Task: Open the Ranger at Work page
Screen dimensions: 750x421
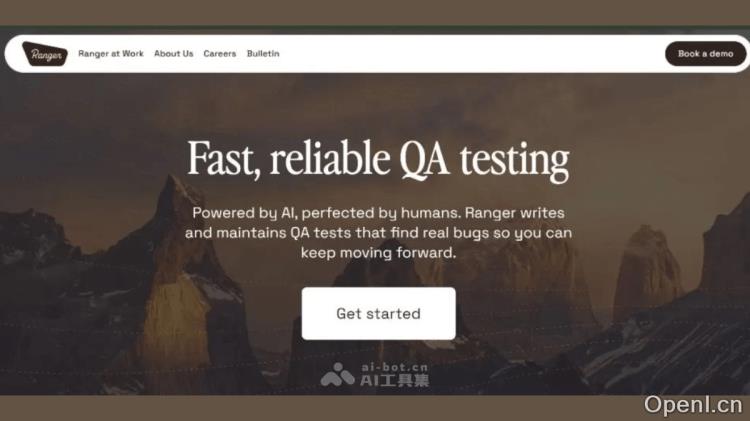Action: click(111, 54)
